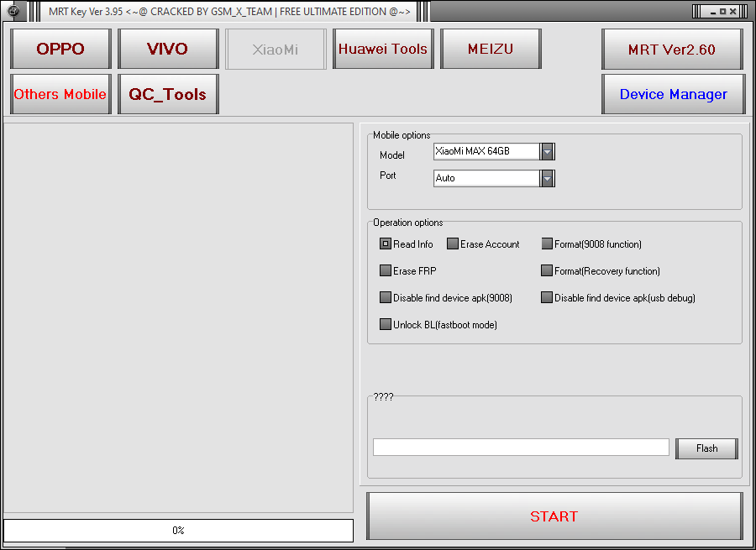Open the VIVO section
The height and width of the screenshot is (550, 756).
(x=168, y=49)
